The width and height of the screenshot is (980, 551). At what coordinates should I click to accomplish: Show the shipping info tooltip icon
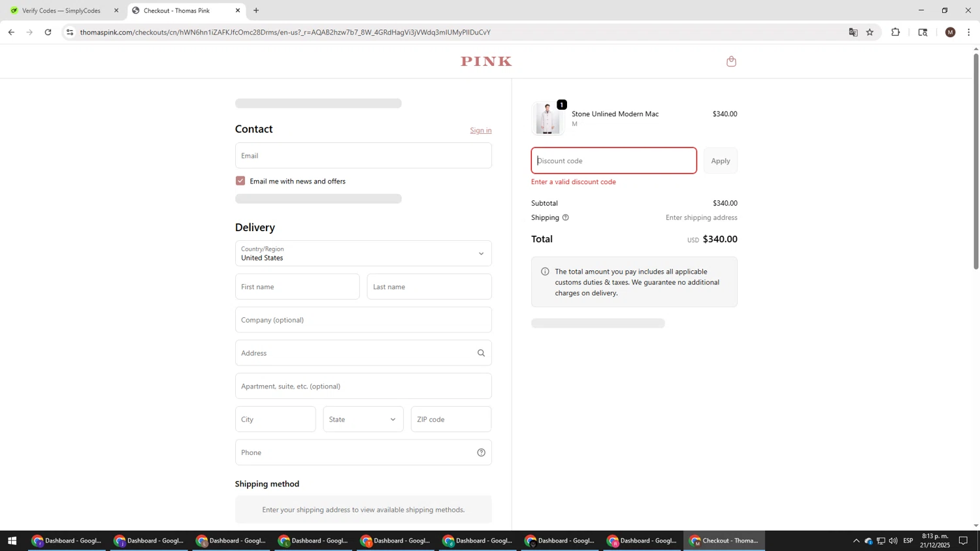click(x=566, y=217)
